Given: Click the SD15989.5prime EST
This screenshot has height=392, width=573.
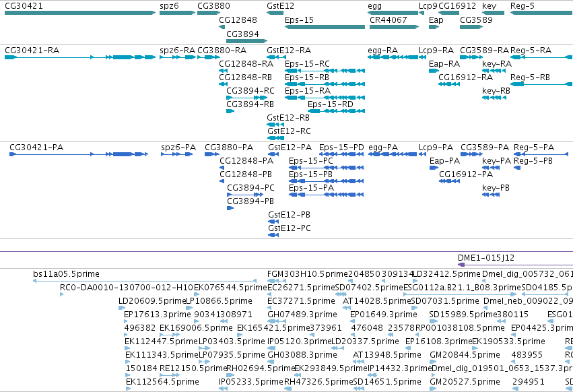Looking at the screenshot, I should click(434, 321).
